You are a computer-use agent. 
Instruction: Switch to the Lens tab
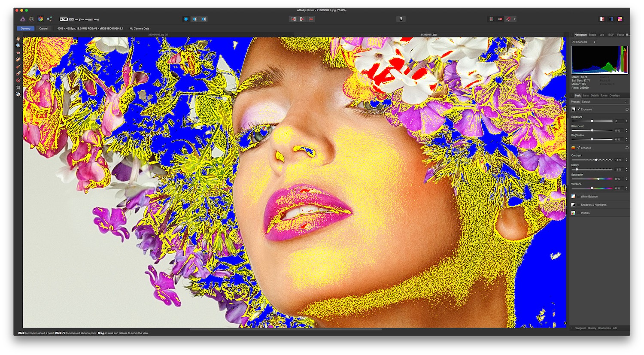pos(586,95)
